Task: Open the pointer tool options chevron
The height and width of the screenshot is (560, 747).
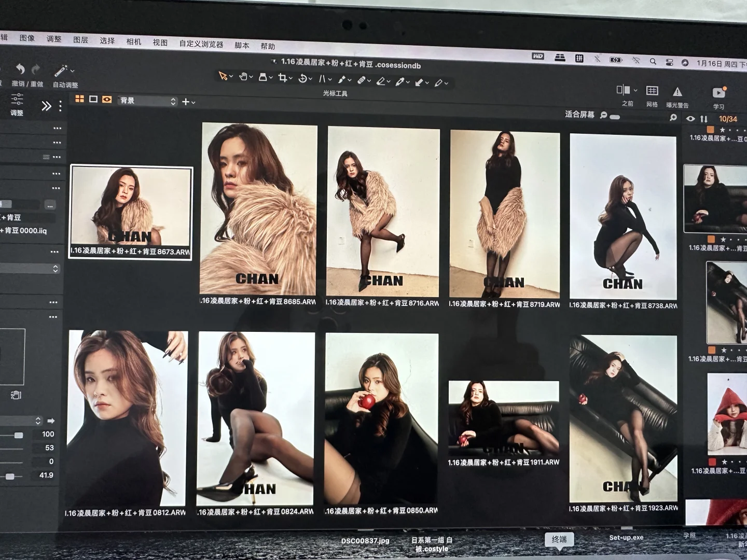Action: [x=231, y=77]
